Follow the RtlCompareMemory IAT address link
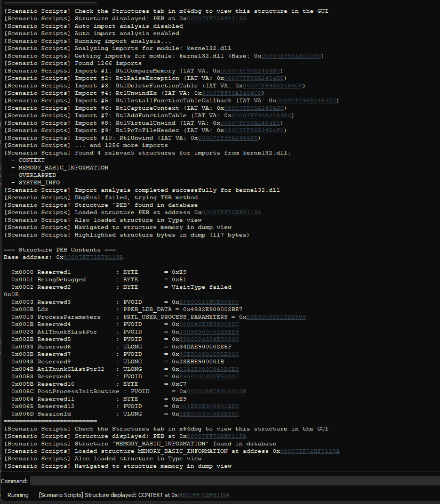 251,71
